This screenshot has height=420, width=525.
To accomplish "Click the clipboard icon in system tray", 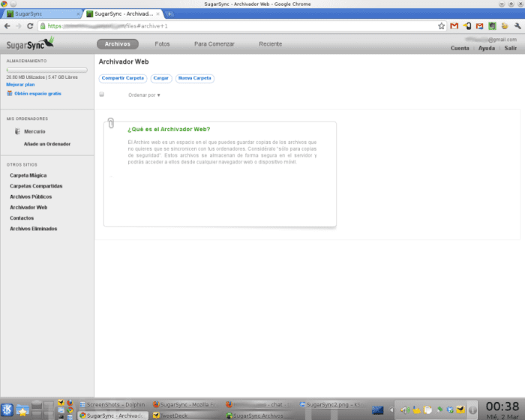I will pos(427,409).
